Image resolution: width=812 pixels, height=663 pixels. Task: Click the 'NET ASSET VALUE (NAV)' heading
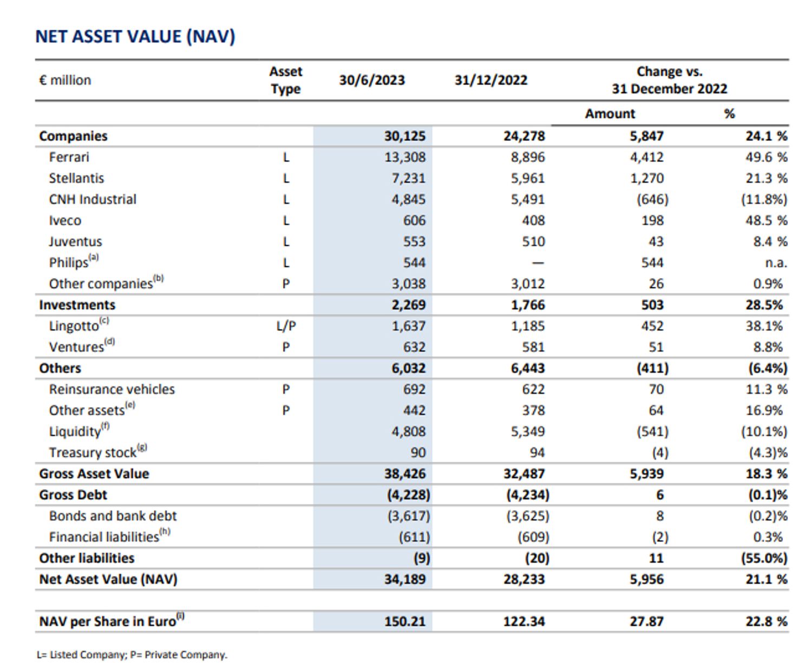[x=135, y=36]
